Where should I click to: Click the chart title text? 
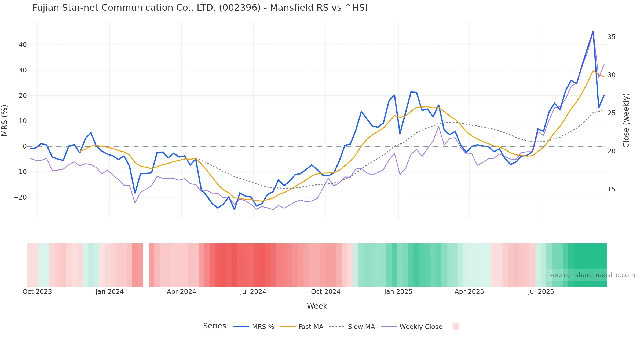pos(200,8)
